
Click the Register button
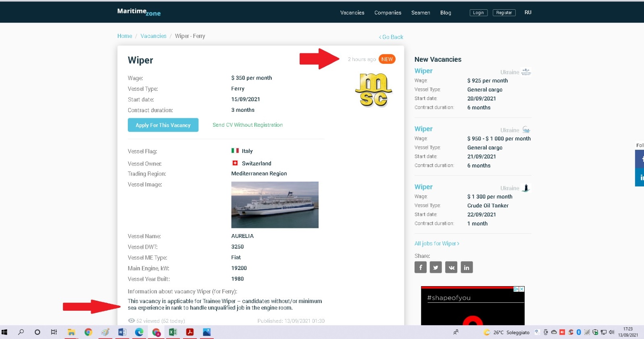tap(504, 13)
